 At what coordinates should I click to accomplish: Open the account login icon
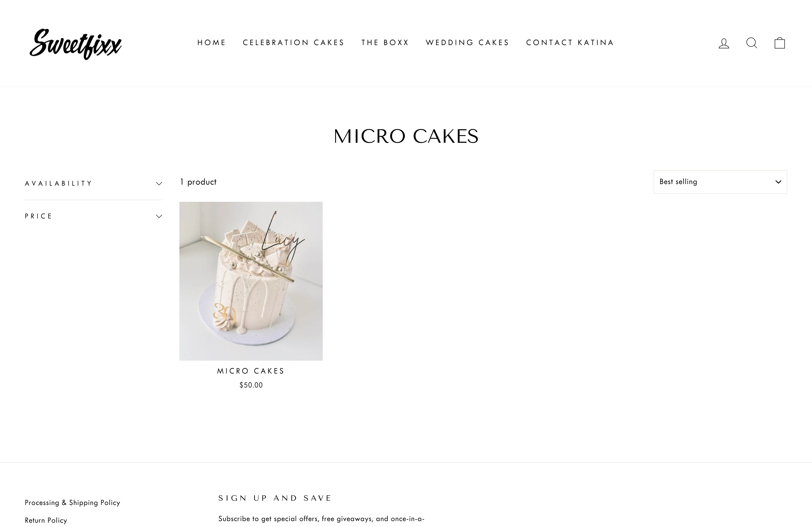pos(724,43)
